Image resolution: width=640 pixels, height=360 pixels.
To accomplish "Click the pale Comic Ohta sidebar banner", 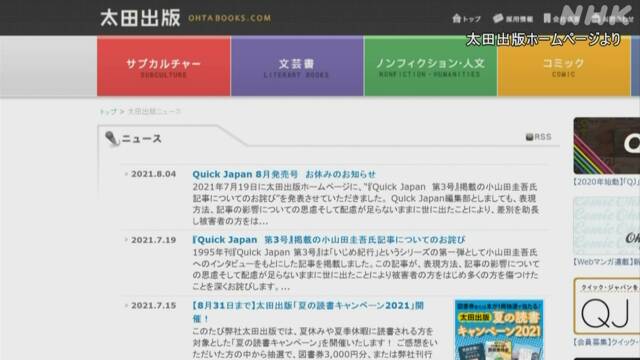I will pyautogui.click(x=607, y=226).
